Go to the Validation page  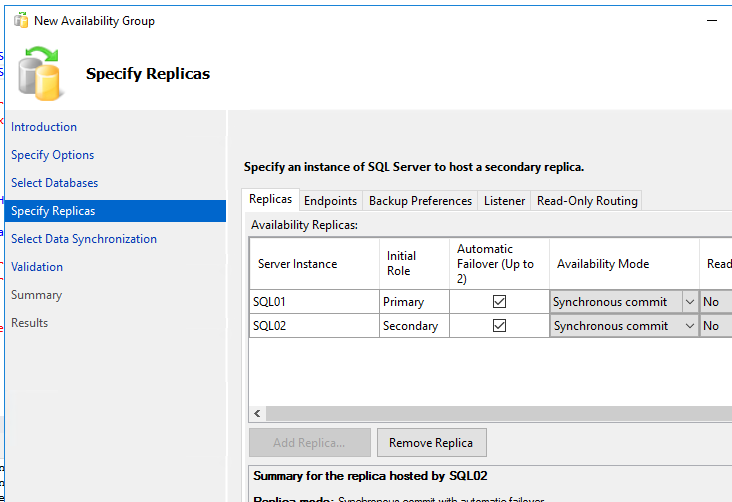tap(37, 267)
